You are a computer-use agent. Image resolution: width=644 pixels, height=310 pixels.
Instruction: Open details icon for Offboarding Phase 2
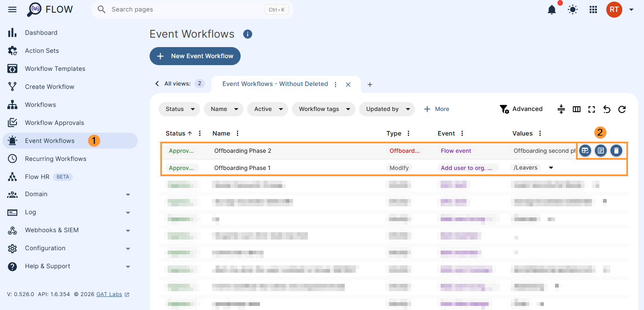[x=601, y=151]
